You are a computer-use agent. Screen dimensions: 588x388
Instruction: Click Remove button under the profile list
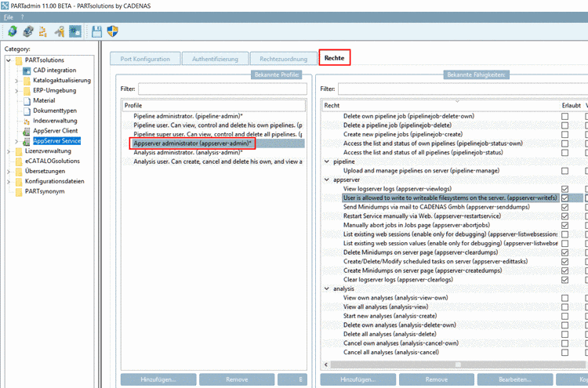237,379
